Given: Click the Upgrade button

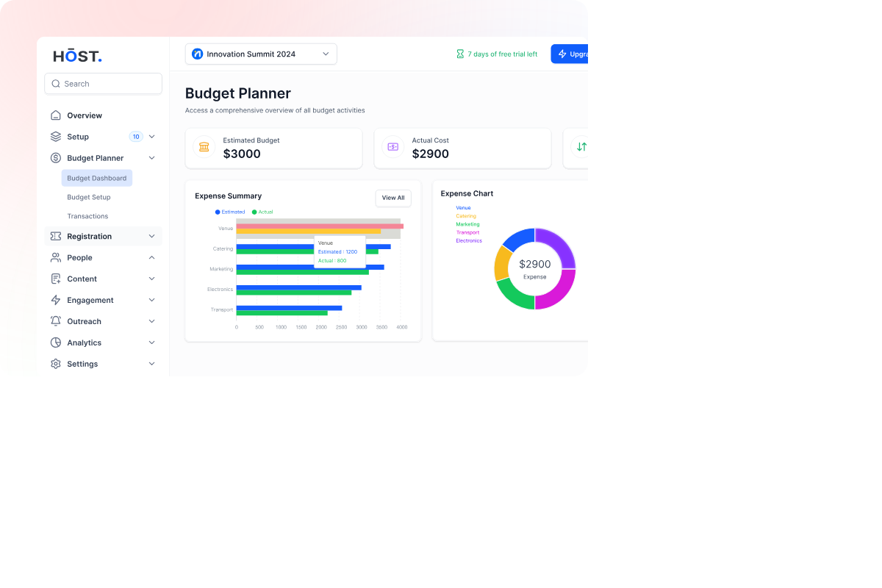Looking at the screenshot, I should pos(570,54).
